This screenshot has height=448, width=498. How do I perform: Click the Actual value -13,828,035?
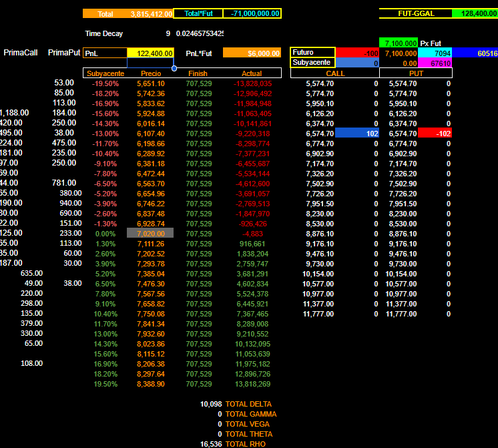(x=252, y=83)
